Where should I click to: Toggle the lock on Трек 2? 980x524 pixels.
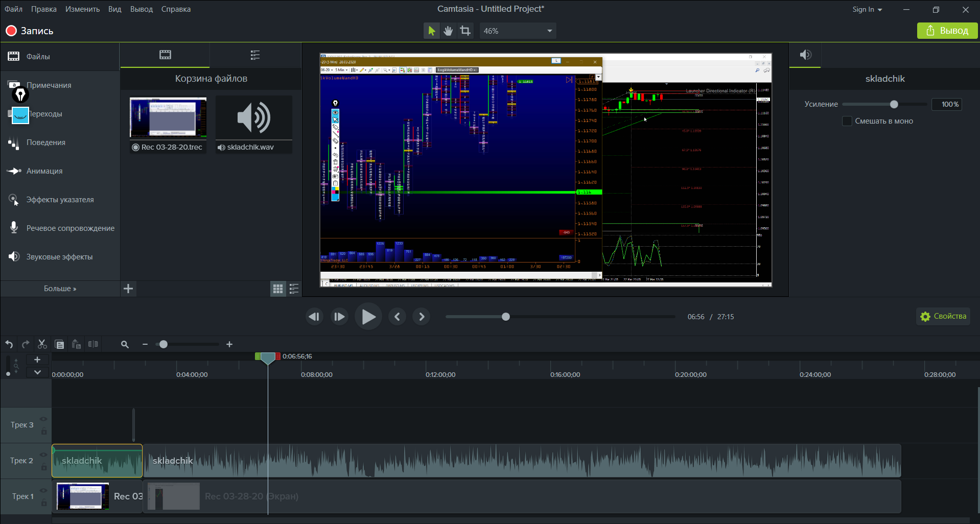click(x=44, y=467)
